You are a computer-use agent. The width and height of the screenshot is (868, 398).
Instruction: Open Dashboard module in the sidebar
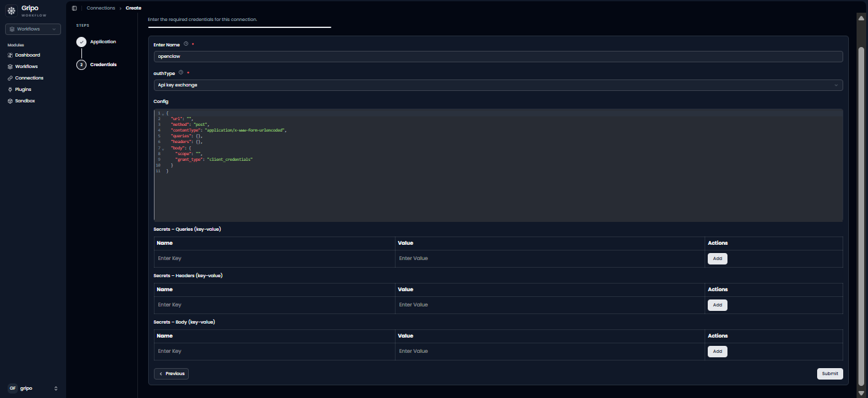(27, 55)
